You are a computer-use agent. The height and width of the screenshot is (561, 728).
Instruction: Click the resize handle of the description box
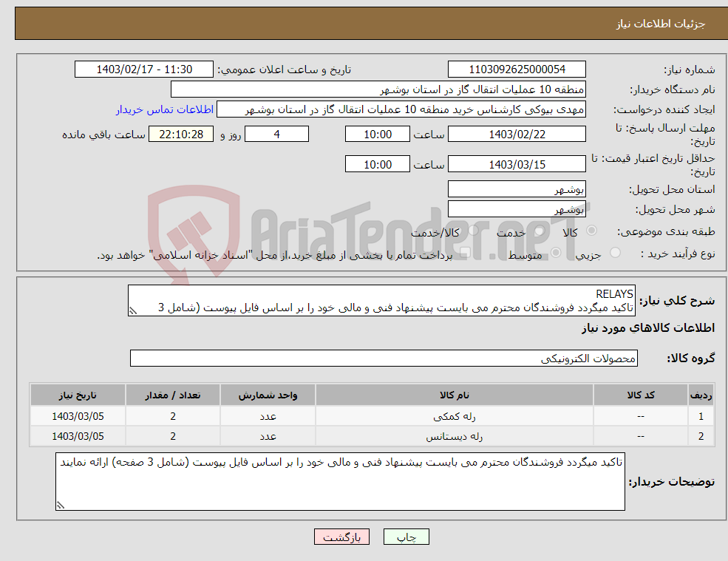coord(133,311)
